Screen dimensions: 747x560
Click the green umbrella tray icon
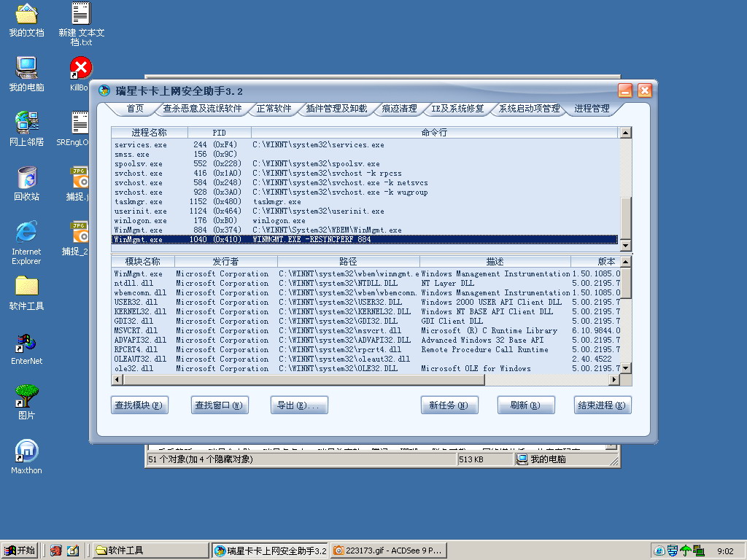(x=686, y=551)
